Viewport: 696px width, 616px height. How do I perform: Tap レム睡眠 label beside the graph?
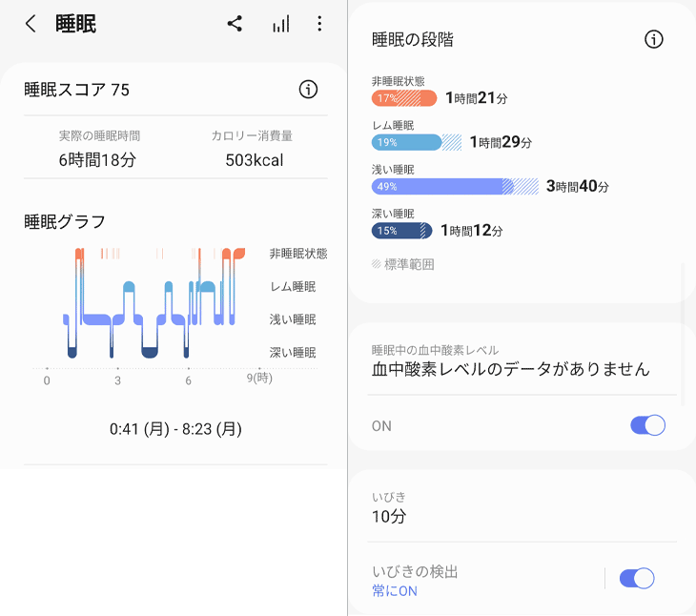coord(293,287)
